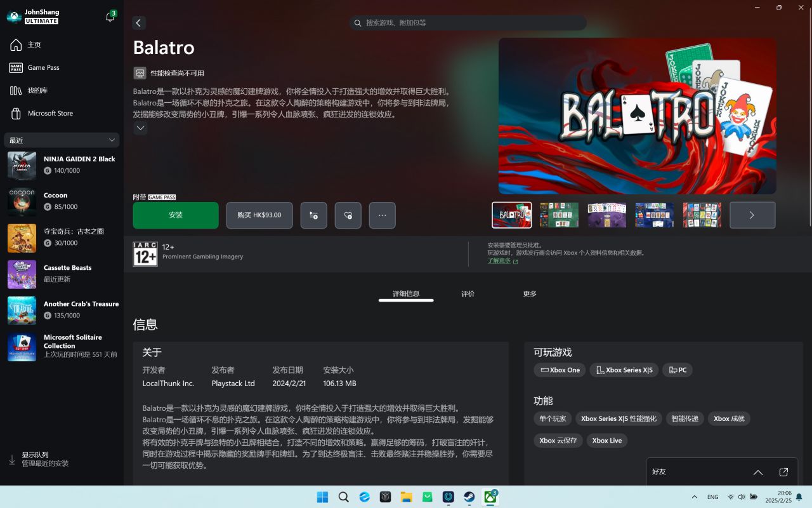Click the Xbox 成就 feature chip

[x=730, y=418]
